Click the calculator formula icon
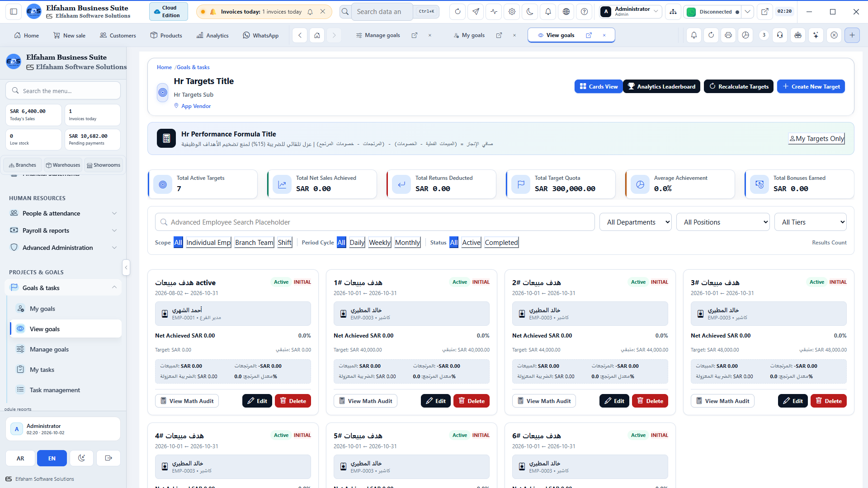This screenshot has width=868, height=488. point(166,138)
